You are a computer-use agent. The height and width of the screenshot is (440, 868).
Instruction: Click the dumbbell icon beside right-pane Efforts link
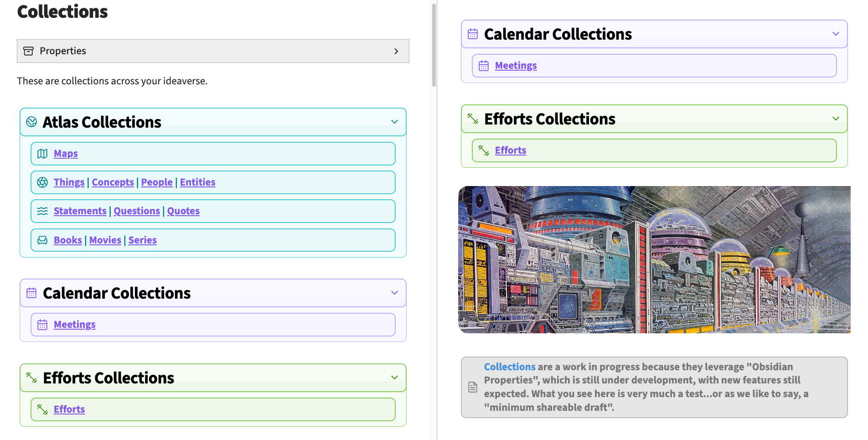[484, 150]
